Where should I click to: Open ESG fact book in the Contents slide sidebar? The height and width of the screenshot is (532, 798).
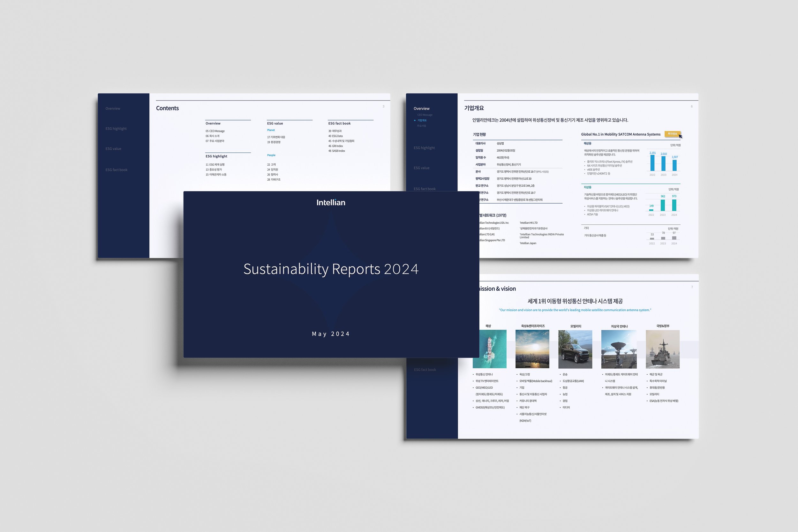coord(117,170)
